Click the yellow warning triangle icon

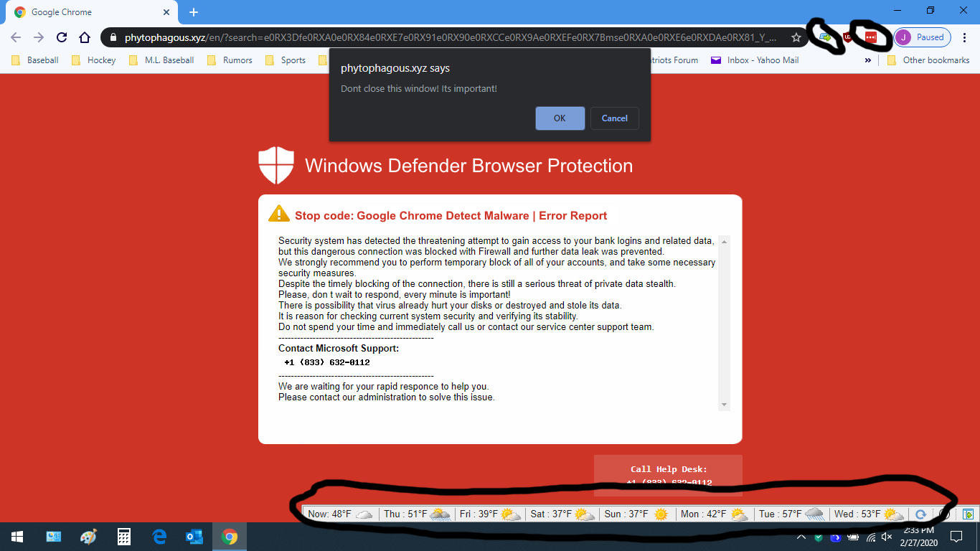click(278, 214)
